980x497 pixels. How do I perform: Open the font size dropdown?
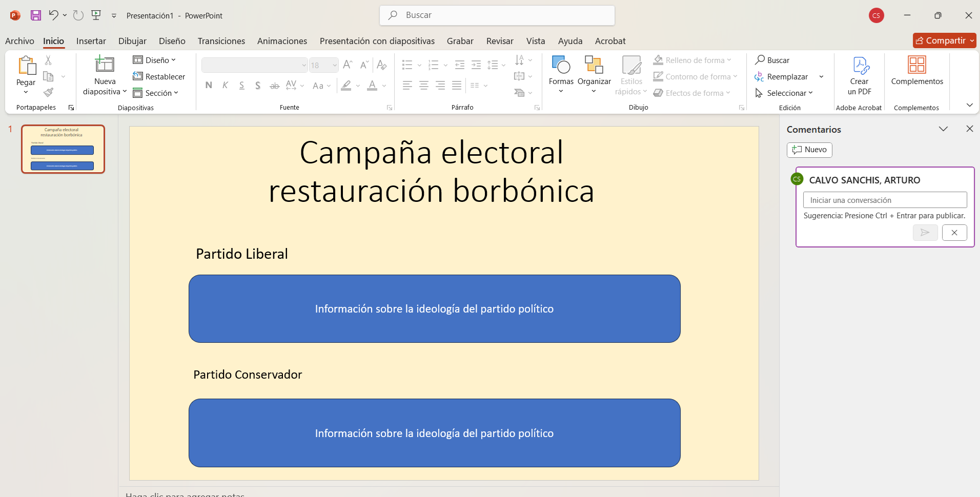(x=335, y=66)
